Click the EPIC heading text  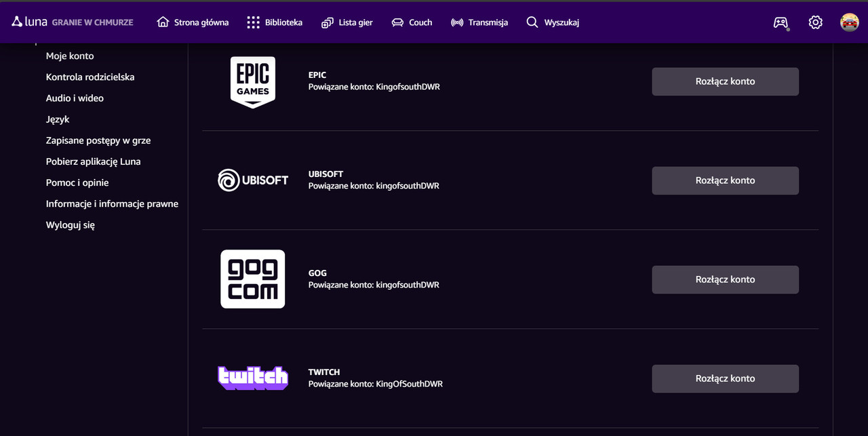317,75
